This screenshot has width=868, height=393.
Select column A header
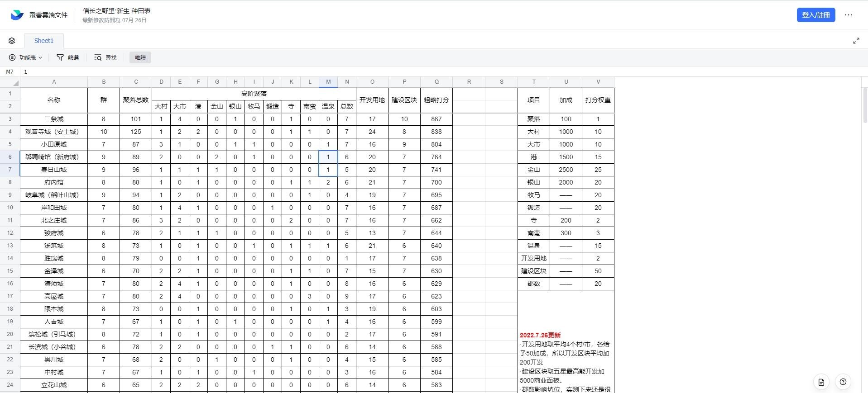(54, 82)
